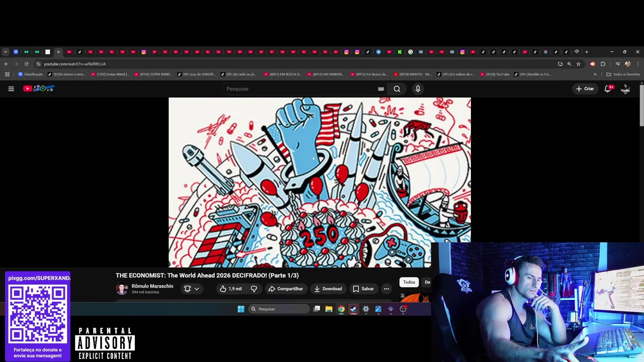644x362 pixels.
Task: Open the '(9338) YouTube' bookmark
Action: 494,74
